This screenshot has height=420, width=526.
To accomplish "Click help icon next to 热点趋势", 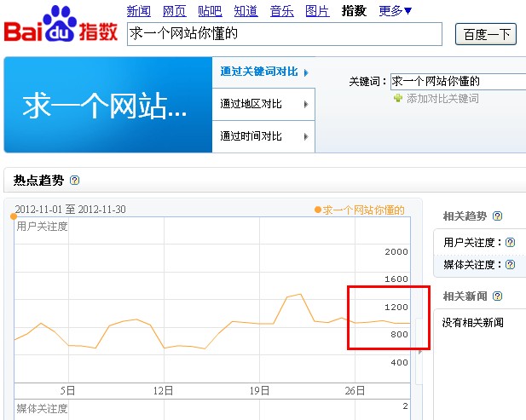I will pyautogui.click(x=75, y=181).
